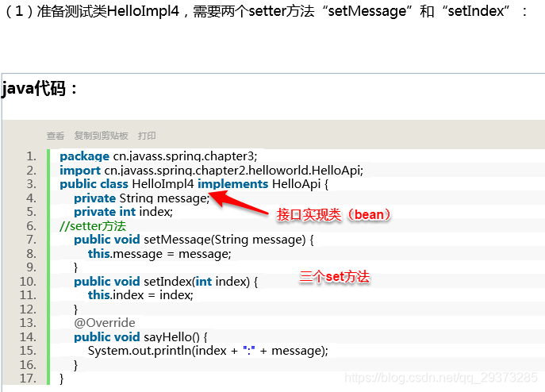Click the package cn.javass.spring.chapter3 line
Screen dimensions: 545x392
159,156
